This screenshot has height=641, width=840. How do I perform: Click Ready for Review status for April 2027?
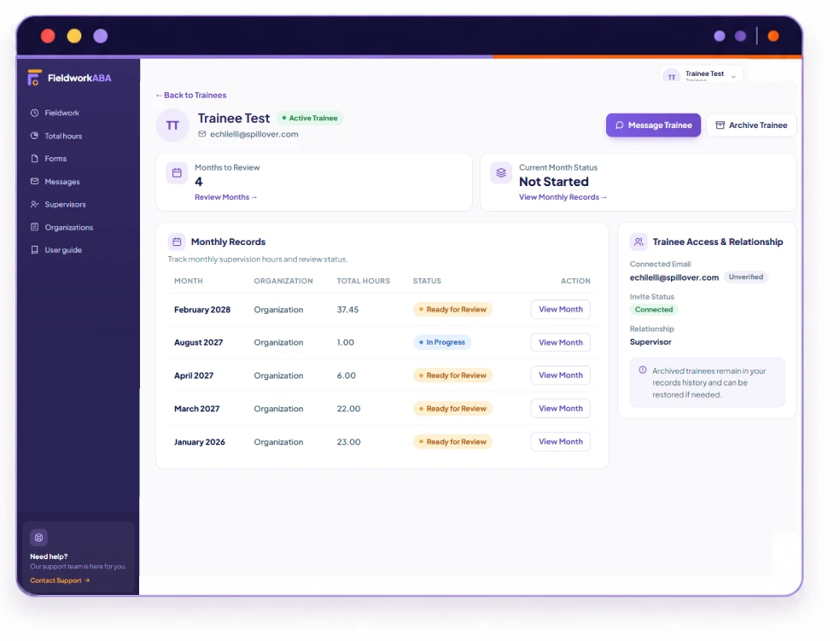click(452, 376)
